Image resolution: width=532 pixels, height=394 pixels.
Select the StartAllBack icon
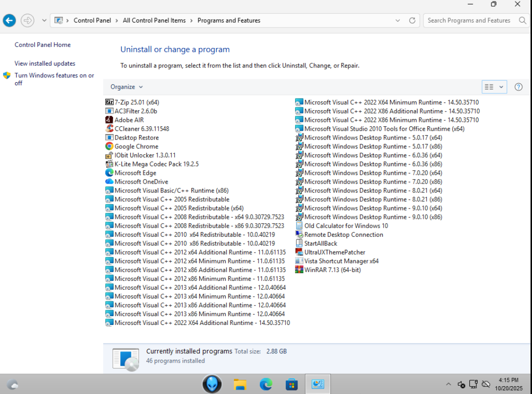point(299,243)
